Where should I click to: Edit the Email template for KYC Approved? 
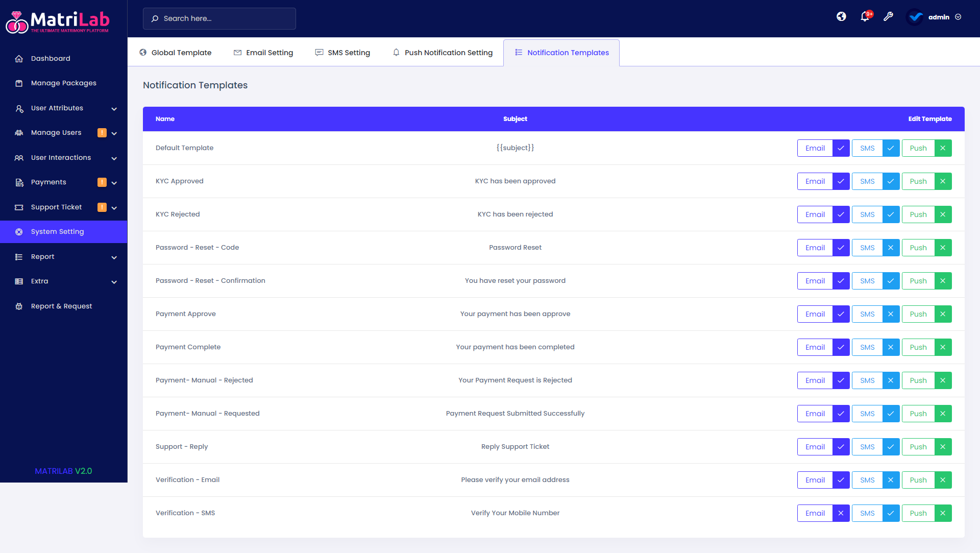[x=815, y=181]
